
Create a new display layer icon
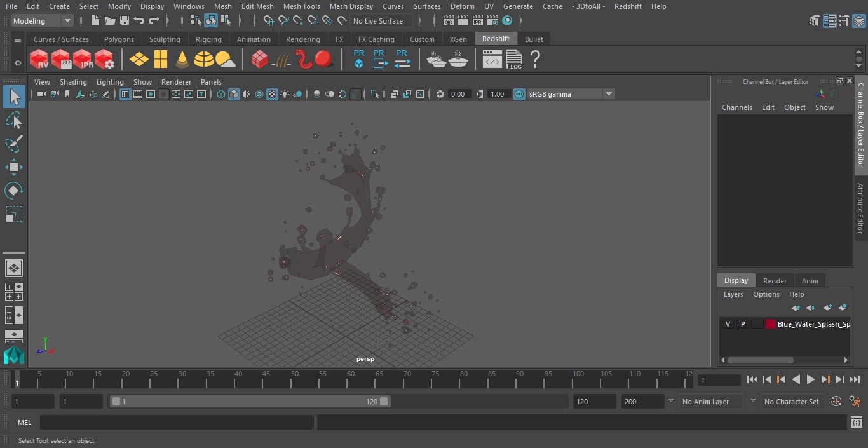click(x=827, y=308)
